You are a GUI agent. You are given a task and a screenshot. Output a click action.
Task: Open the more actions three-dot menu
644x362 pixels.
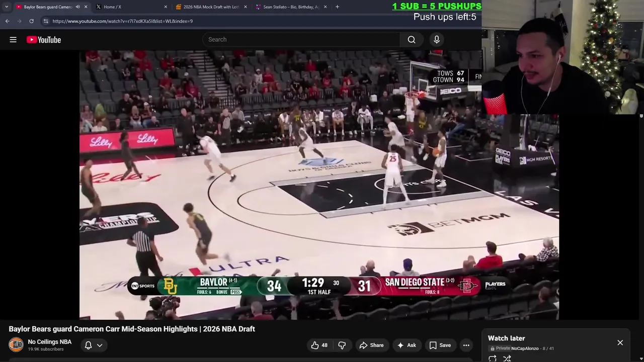[x=466, y=345]
